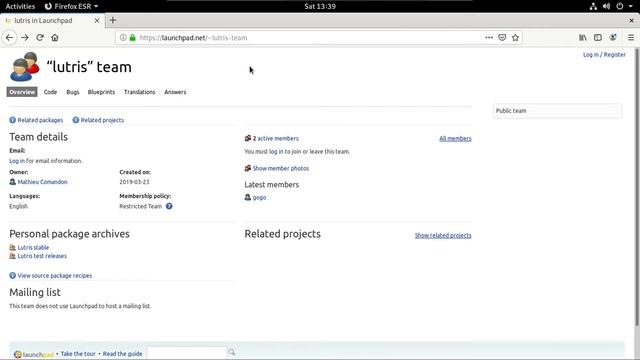Viewport: 640px width, 360px height.
Task: Click the Launchpad search input field
Action: [186, 352]
